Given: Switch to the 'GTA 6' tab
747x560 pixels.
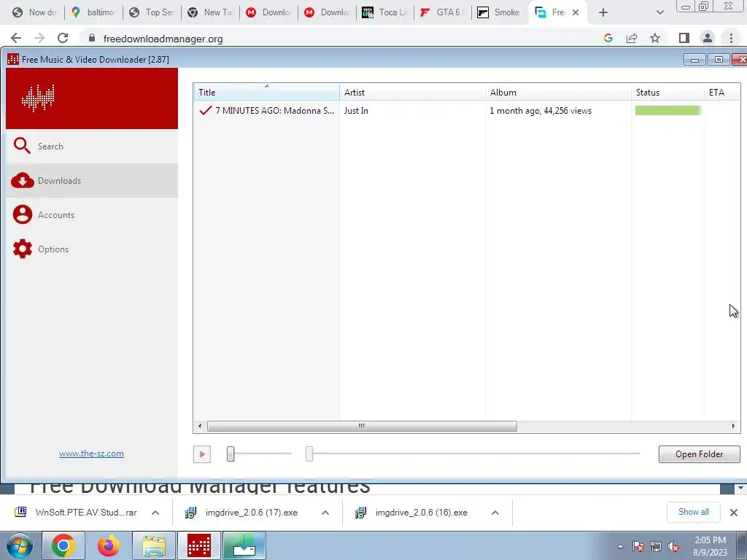Looking at the screenshot, I should coord(444,12).
